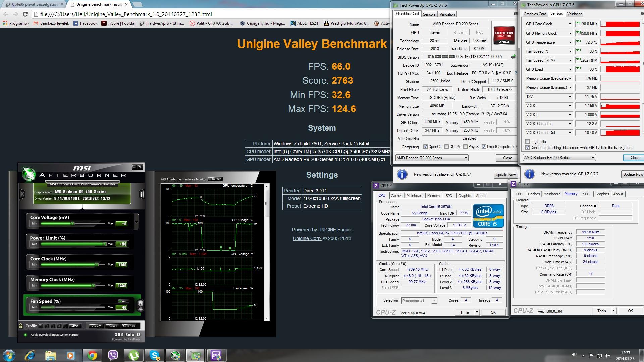Screen dimensions: 644x362
Task: Click the profile lock padlock icon
Action: (x=21, y=326)
